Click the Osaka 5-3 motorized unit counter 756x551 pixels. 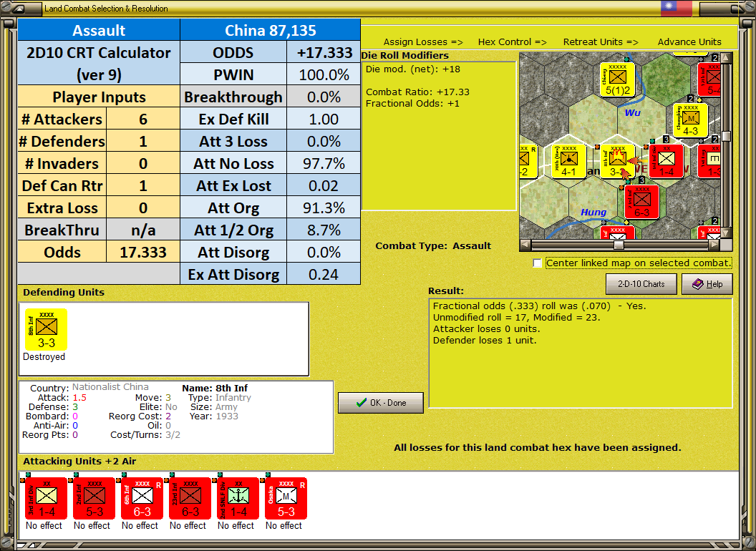pos(286,499)
